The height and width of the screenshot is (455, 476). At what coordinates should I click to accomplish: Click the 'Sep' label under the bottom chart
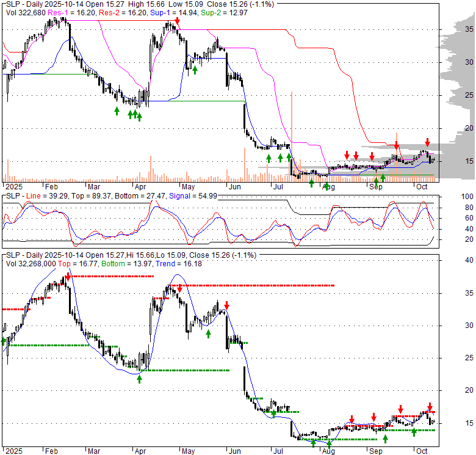pos(375,451)
